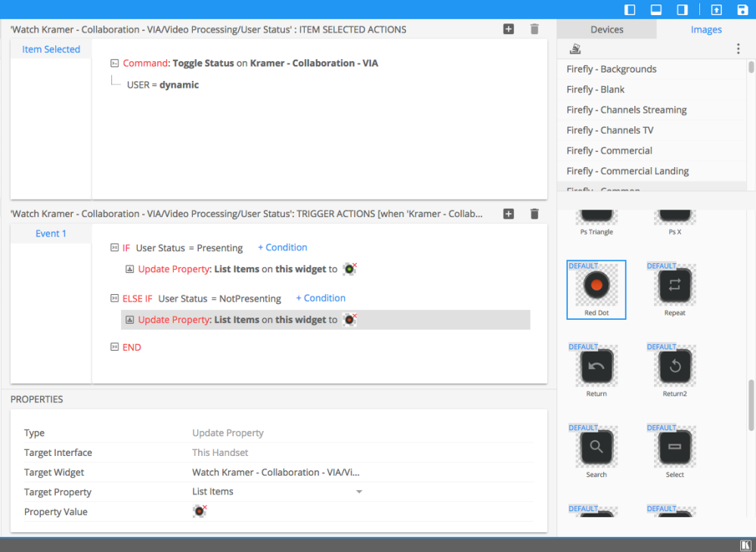
Task: Toggle the bottom panel layout icon
Action: [x=655, y=10]
